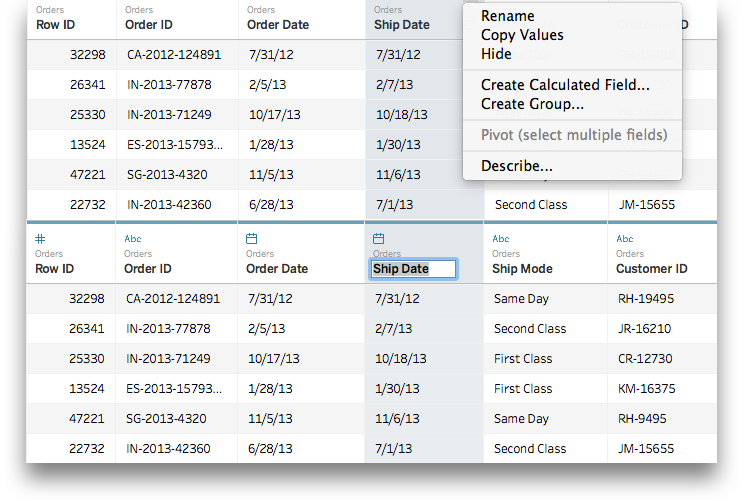Click the Abc type icon above Order ID

click(x=133, y=239)
